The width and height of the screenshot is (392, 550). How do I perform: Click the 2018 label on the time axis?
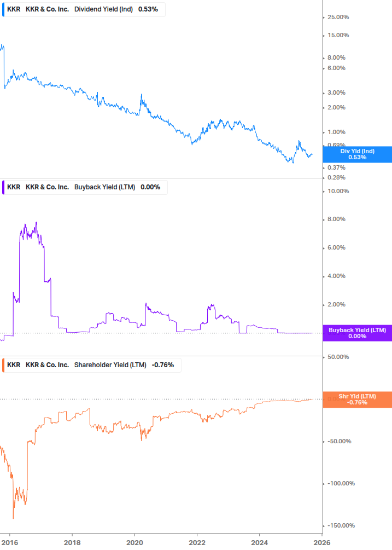point(72,543)
